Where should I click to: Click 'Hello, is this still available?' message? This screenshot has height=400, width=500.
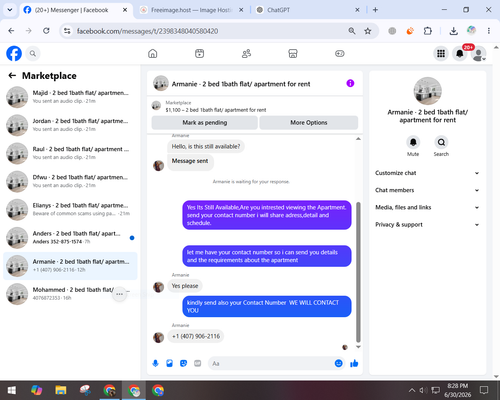click(x=206, y=146)
